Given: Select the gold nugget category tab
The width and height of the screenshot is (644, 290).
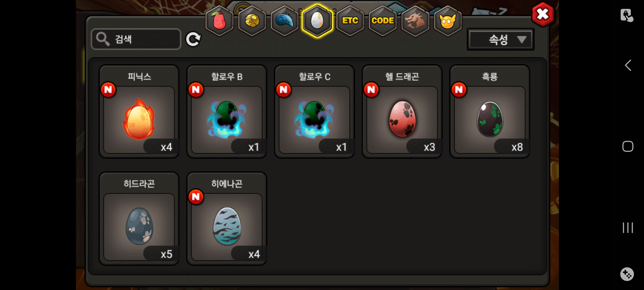Looking at the screenshot, I should click(252, 21).
